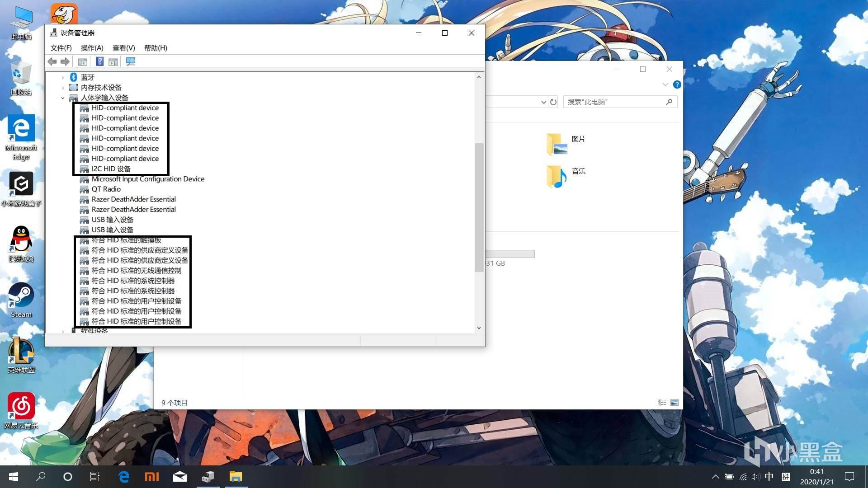Open Mail from the taskbar

pyautogui.click(x=180, y=477)
